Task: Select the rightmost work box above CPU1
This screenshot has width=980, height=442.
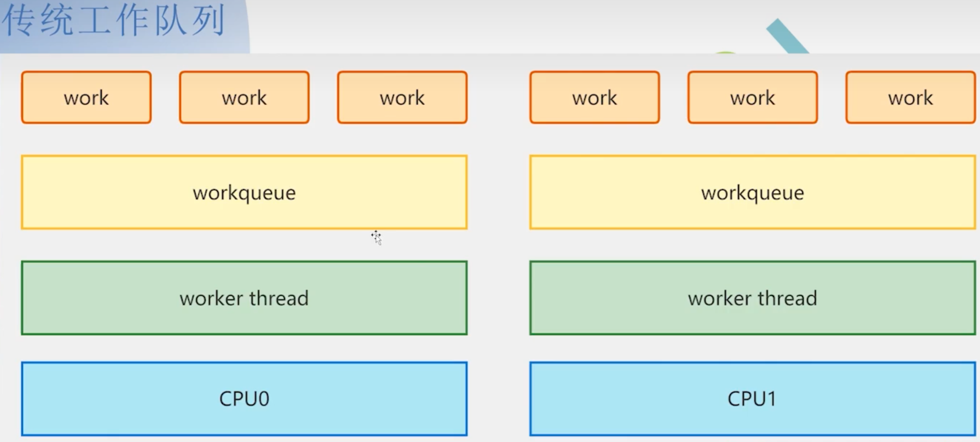Action: pos(911,97)
